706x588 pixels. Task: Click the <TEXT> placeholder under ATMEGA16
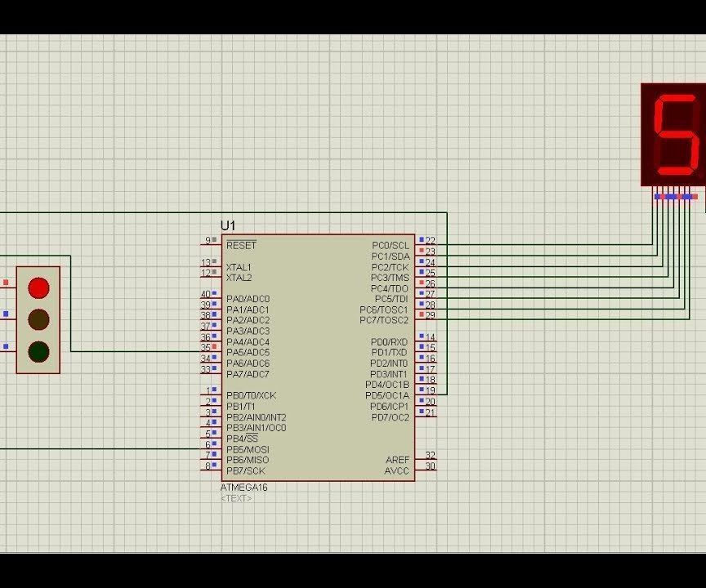click(235, 498)
